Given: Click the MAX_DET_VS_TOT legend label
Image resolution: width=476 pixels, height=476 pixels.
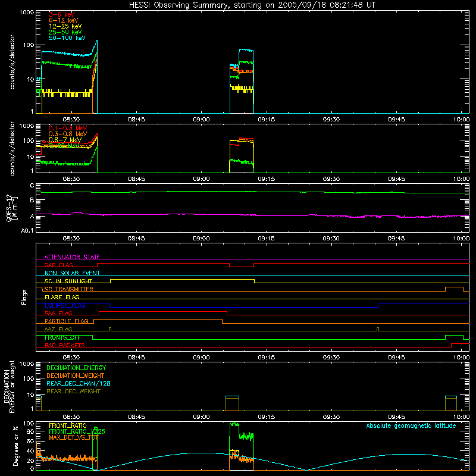Looking at the screenshot, I should coord(73,437).
